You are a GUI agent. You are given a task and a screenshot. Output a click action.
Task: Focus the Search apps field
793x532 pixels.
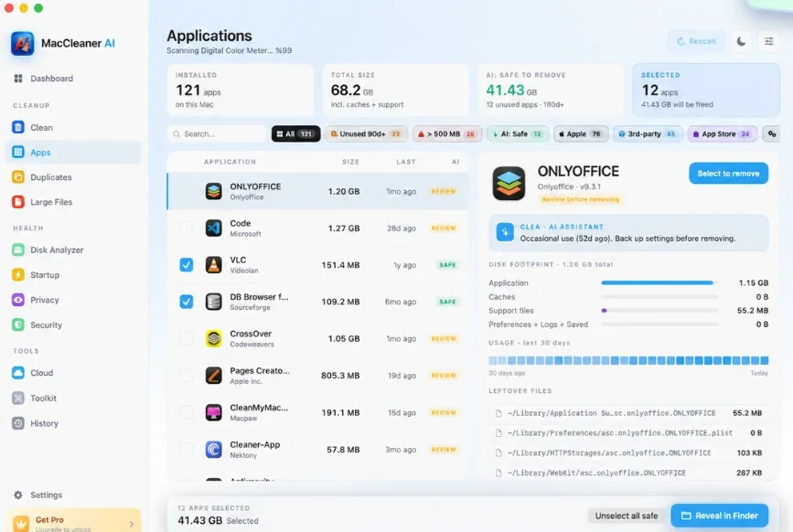pyautogui.click(x=217, y=133)
